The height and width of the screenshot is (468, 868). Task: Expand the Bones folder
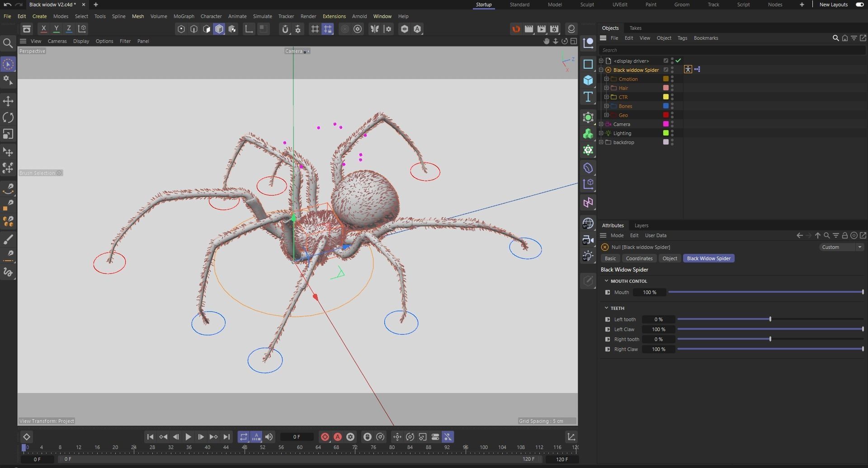click(606, 106)
